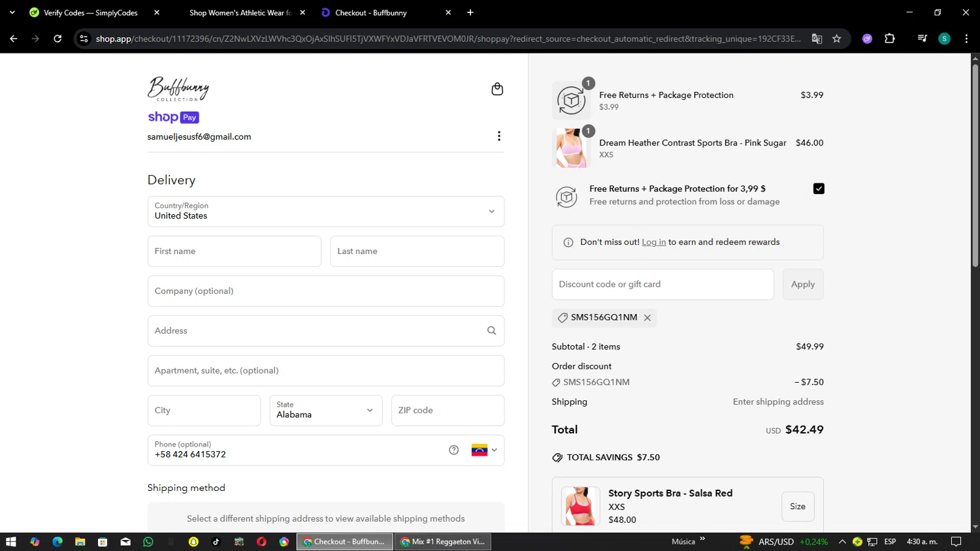Open the State dropdown showing Alabama

[326, 410]
